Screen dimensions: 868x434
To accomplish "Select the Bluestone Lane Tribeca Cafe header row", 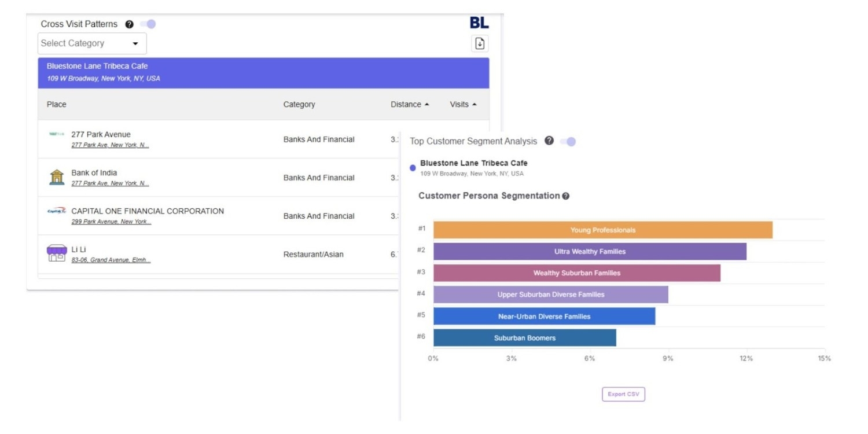I will click(x=263, y=73).
